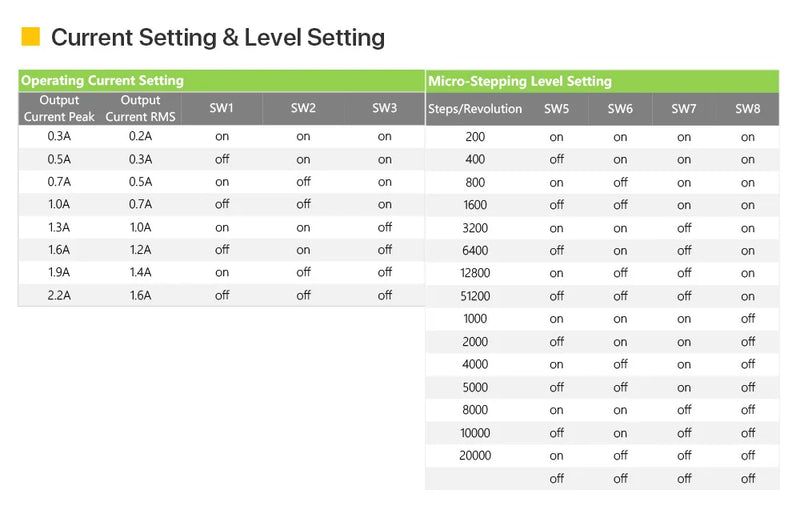Click the yellow square beside the title
Image resolution: width=800 pixels, height=514 pixels.
point(30,37)
